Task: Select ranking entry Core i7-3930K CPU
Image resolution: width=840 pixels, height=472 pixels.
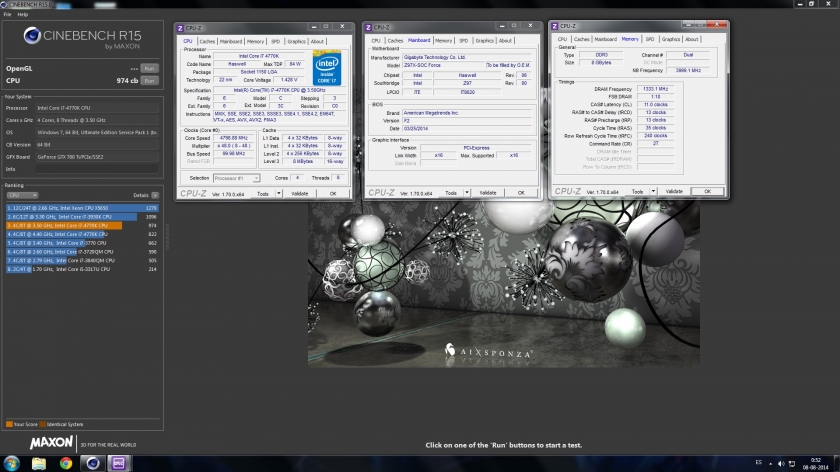Action: (82, 217)
